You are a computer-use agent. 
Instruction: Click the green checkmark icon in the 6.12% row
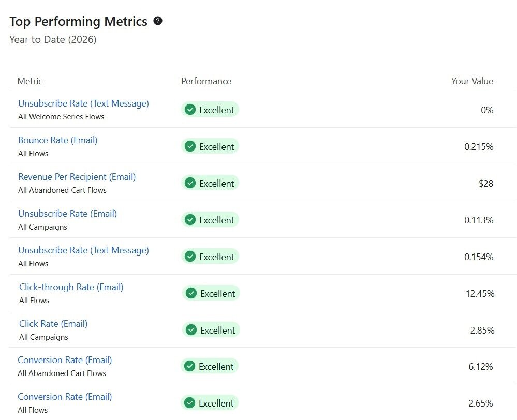tap(189, 366)
